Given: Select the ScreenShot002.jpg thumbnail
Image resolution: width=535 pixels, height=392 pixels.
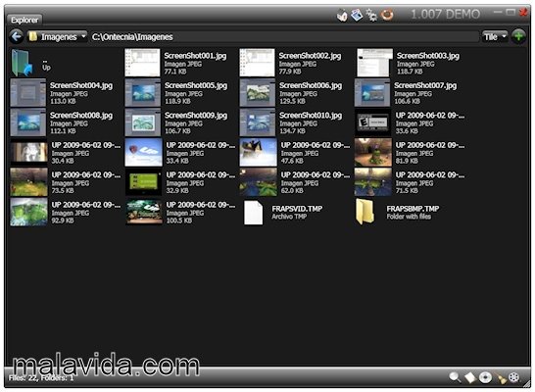Looking at the screenshot, I should pyautogui.click(x=257, y=63).
